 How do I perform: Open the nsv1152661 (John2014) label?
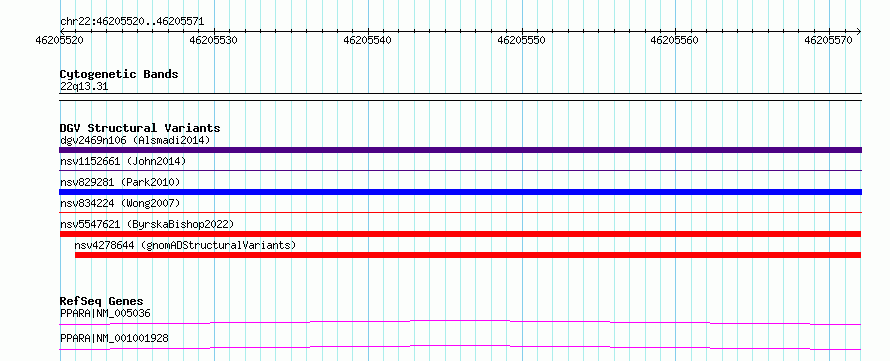pyautogui.click(x=123, y=161)
